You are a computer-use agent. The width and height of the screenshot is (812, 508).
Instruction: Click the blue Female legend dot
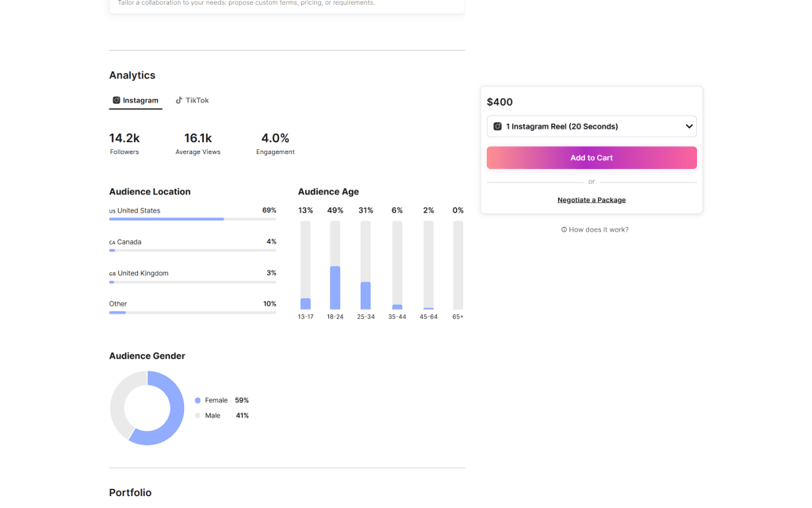click(x=197, y=401)
